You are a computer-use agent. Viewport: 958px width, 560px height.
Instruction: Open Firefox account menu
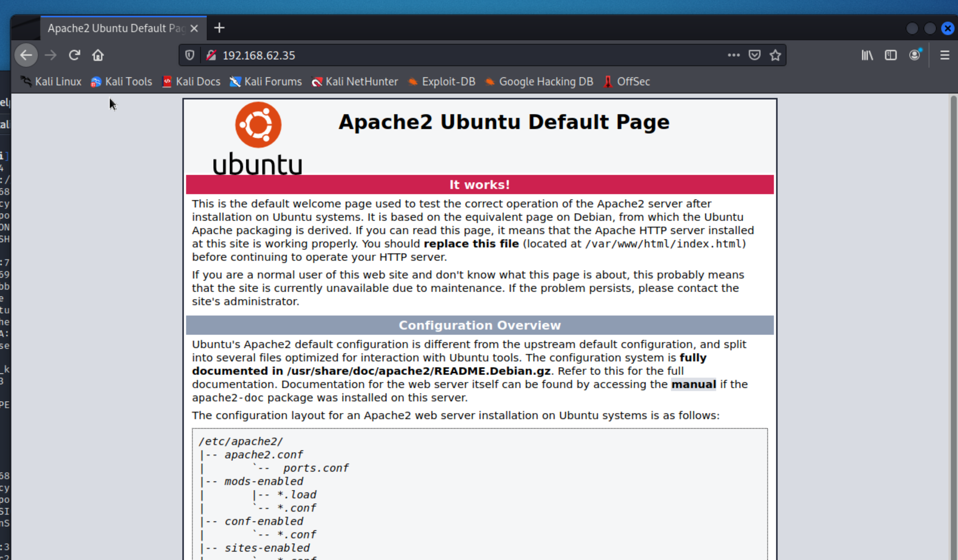(915, 55)
